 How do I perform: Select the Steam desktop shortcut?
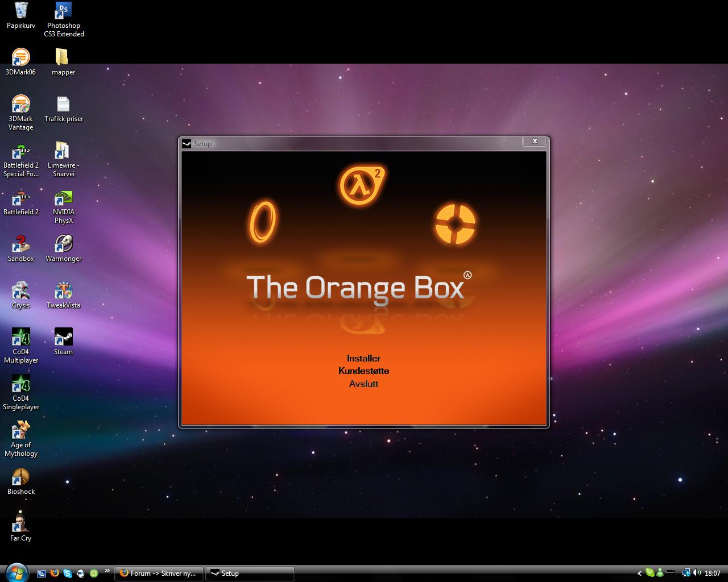[63, 342]
